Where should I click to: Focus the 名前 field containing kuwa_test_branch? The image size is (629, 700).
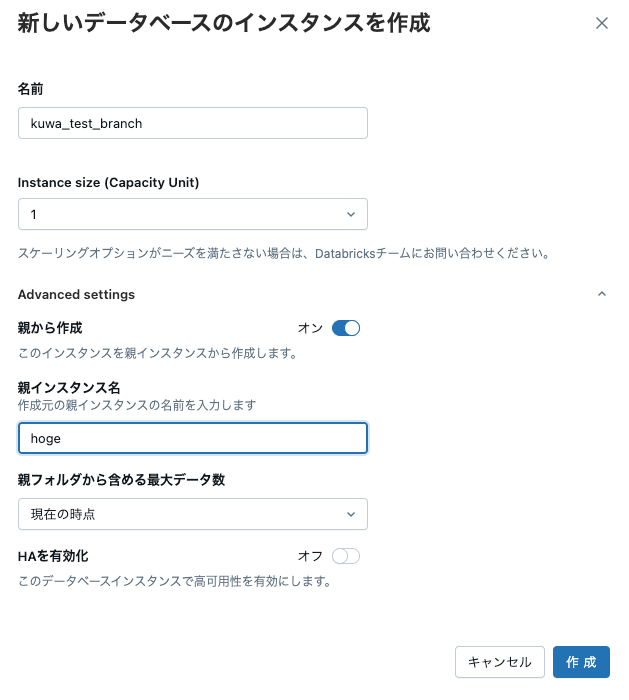pos(193,123)
